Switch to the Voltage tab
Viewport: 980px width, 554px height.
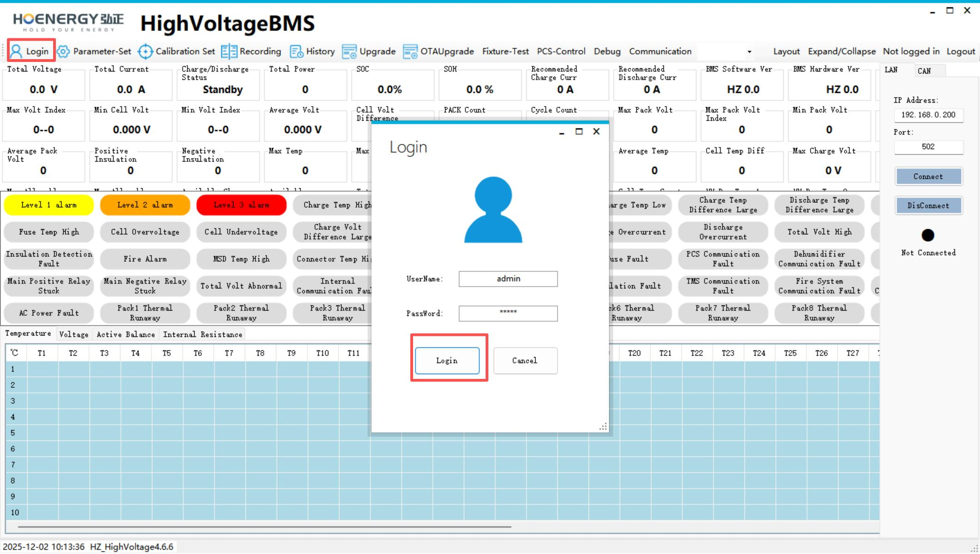pyautogui.click(x=74, y=334)
